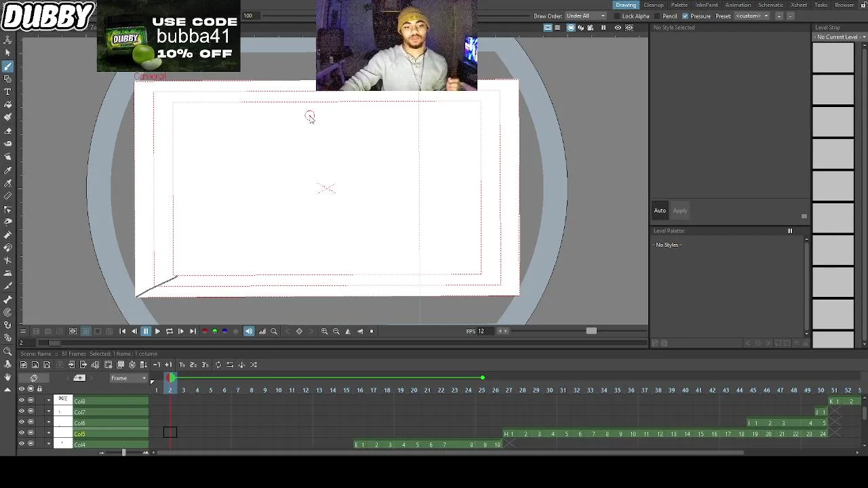Select the Selection arrow tool
This screenshot has width=868, height=488.
point(7,53)
